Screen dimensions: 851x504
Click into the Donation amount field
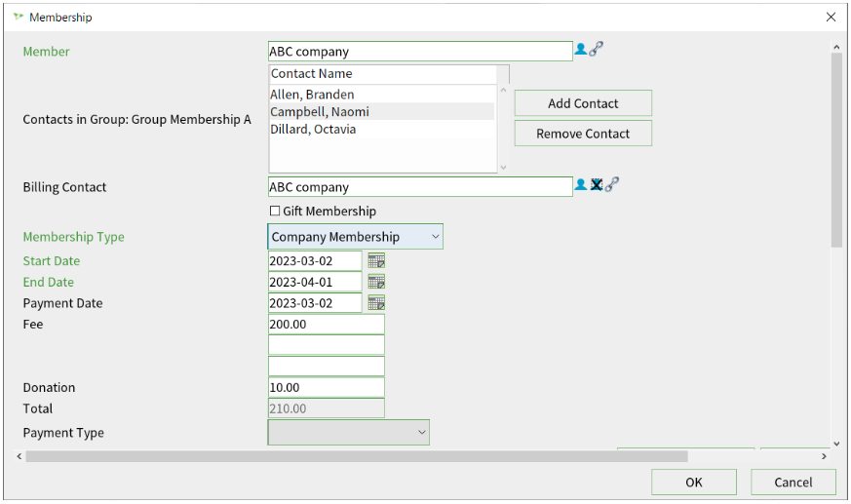click(327, 387)
